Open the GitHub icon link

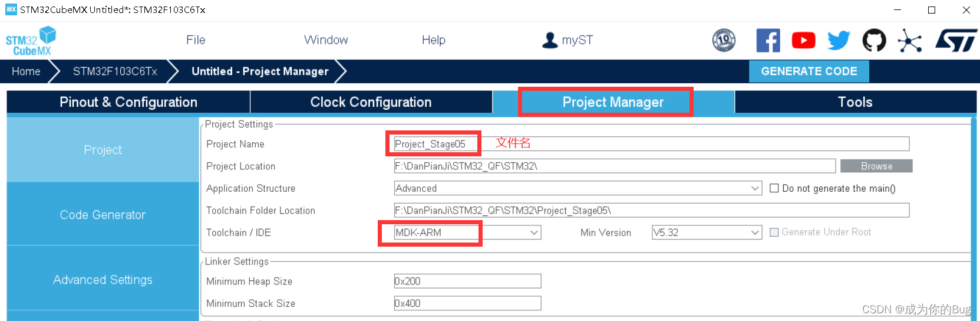874,40
